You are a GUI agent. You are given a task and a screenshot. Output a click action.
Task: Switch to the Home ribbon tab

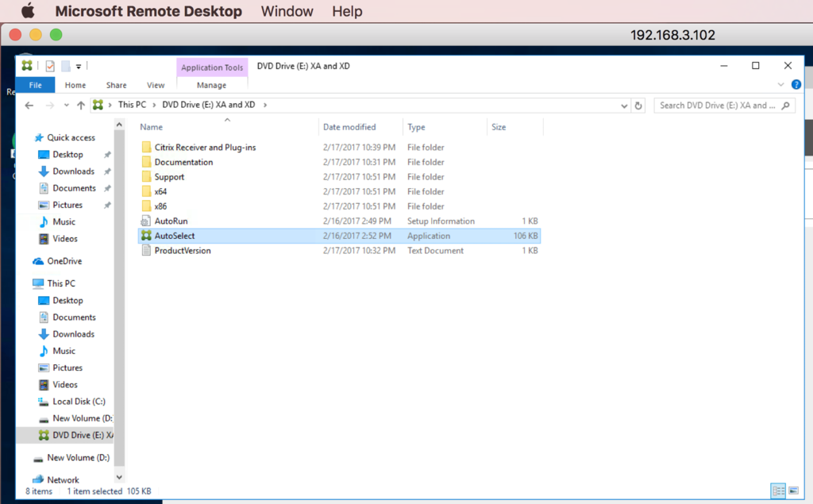pyautogui.click(x=75, y=85)
